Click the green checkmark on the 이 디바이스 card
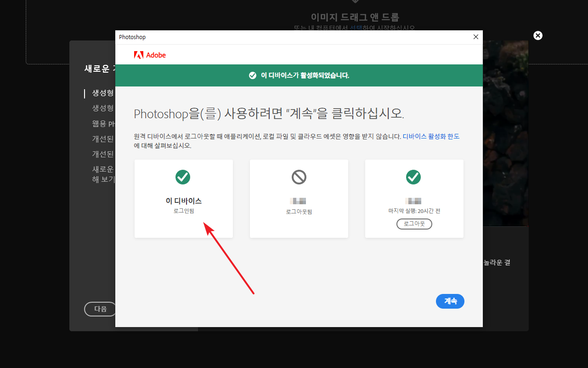The width and height of the screenshot is (588, 368). point(183,177)
